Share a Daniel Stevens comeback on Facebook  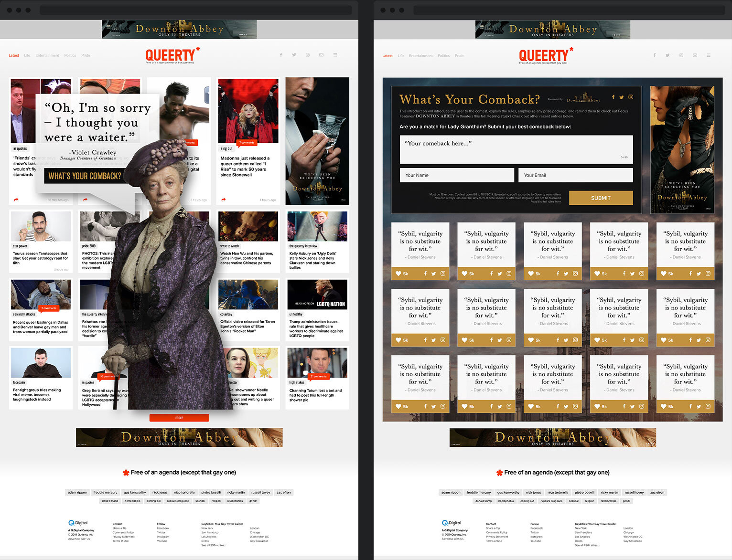tap(425, 274)
